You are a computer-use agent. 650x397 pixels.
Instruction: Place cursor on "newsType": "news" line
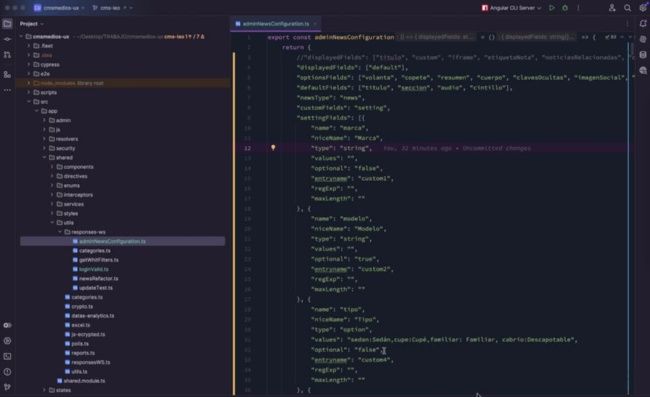click(x=331, y=98)
